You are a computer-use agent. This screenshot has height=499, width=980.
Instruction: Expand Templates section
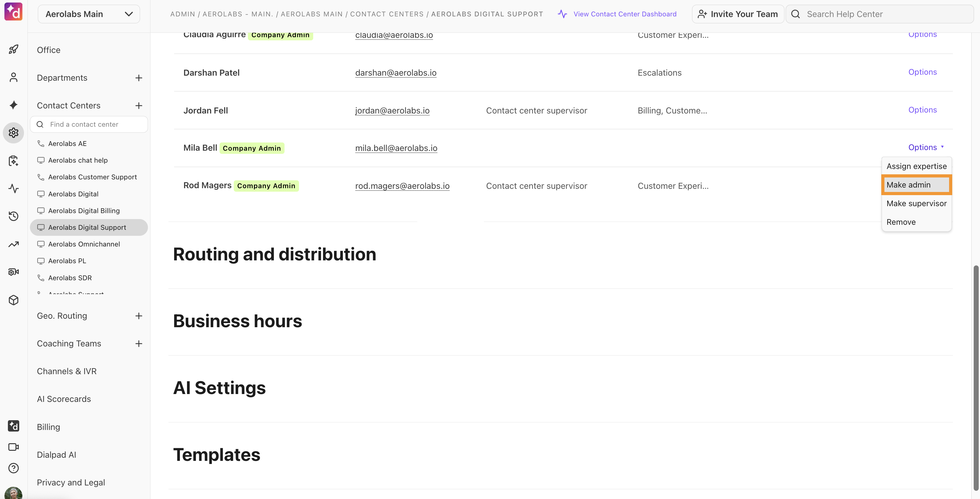pos(216,455)
